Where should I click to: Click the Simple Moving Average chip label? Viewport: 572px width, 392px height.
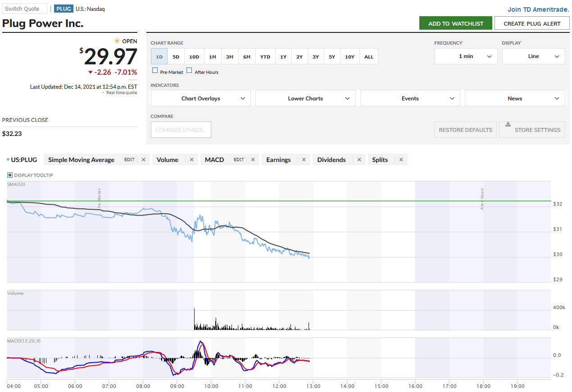[81, 160]
